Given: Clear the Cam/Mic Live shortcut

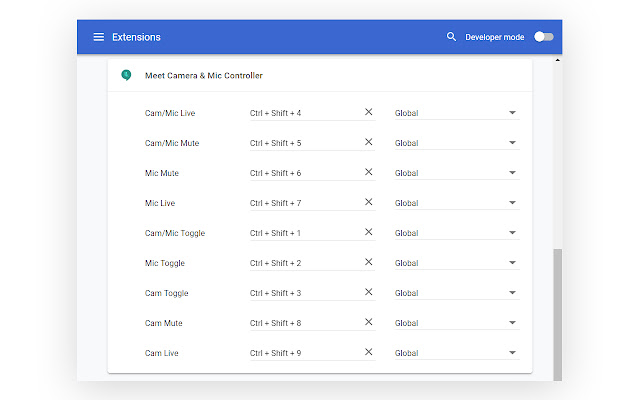Looking at the screenshot, I should tap(368, 112).
